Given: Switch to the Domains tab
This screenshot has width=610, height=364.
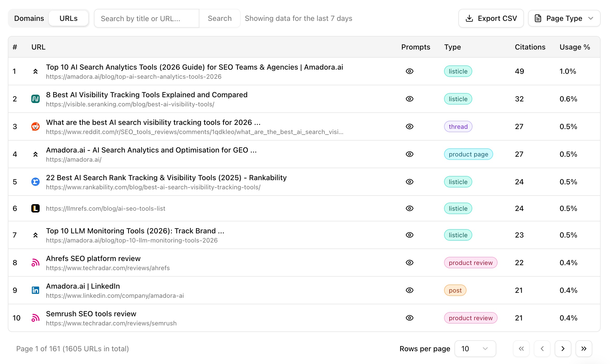Looking at the screenshot, I should tap(29, 18).
